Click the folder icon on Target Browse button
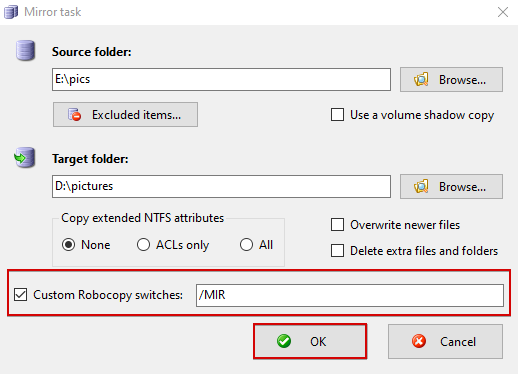 pos(421,187)
